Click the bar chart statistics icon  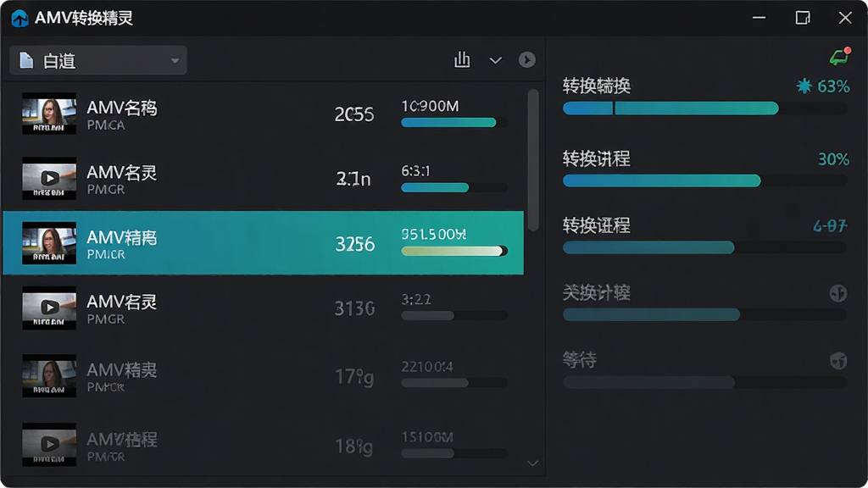click(x=462, y=59)
